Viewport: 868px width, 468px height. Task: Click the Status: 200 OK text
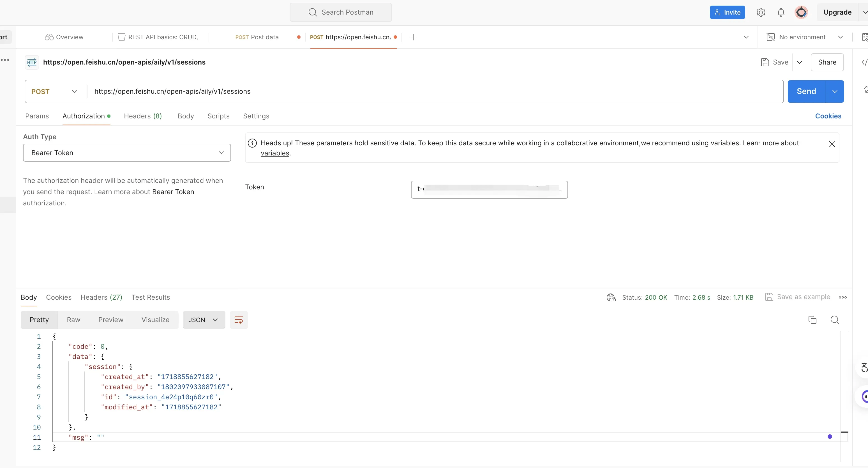point(644,297)
